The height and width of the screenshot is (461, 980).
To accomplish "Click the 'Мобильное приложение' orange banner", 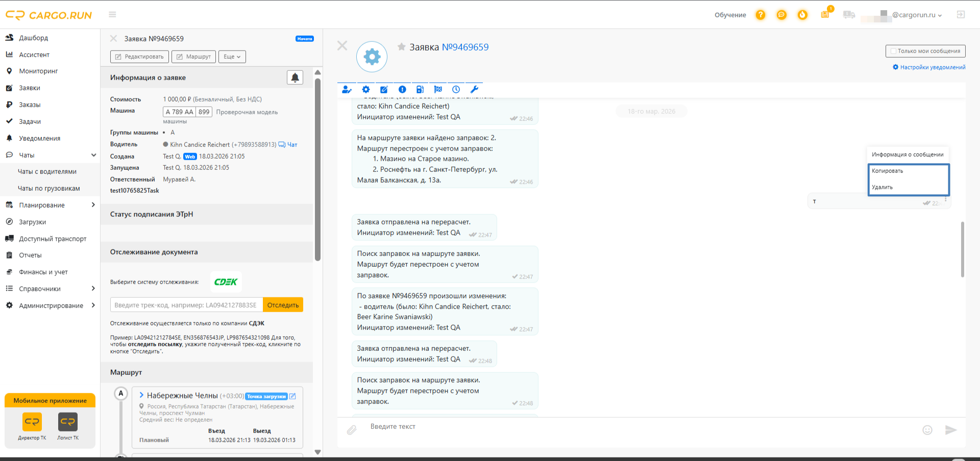I will pyautogui.click(x=50, y=400).
